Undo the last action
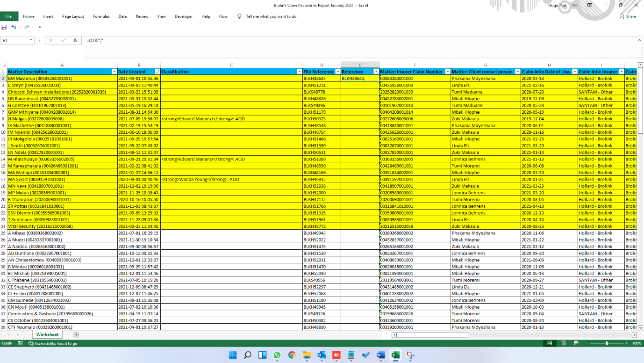644x363 pixels. point(14,27)
